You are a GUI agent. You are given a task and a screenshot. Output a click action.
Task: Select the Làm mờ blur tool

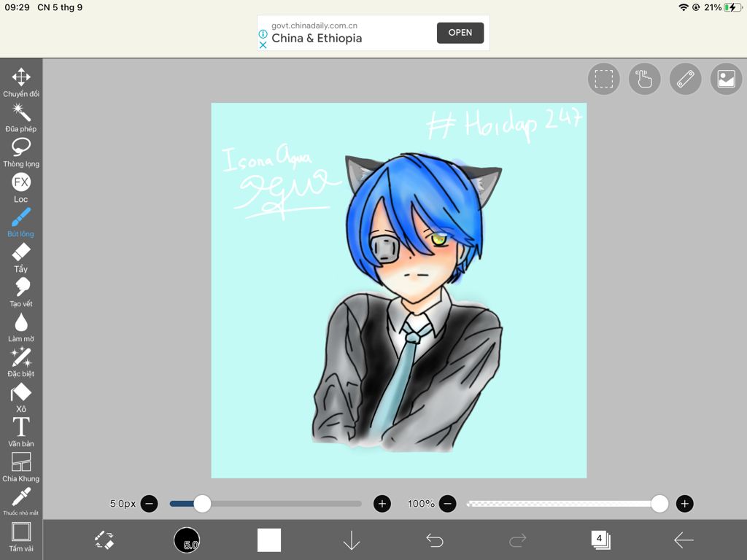(x=21, y=327)
